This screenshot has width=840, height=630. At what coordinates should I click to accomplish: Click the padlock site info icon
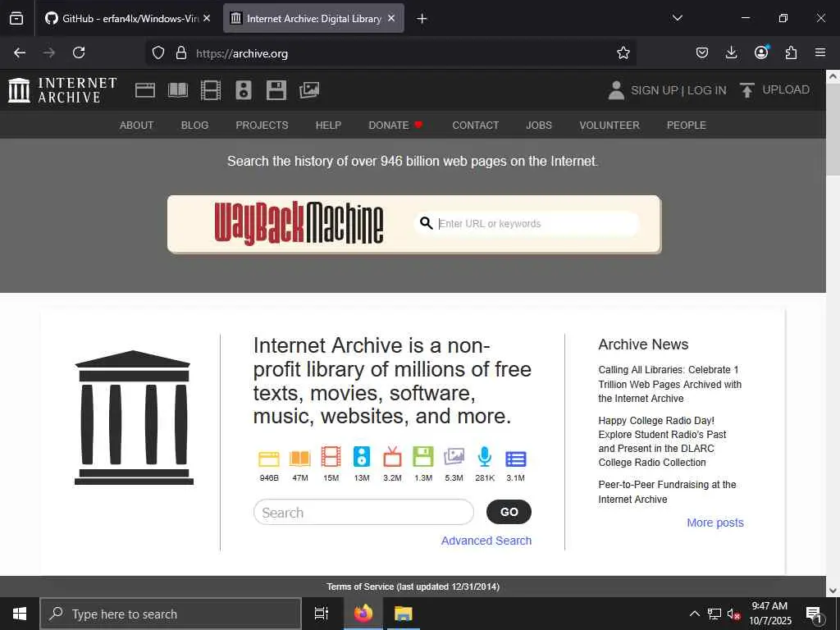point(181,52)
